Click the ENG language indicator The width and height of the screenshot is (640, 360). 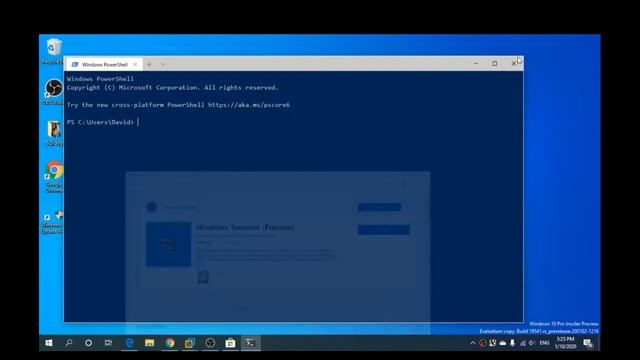(x=544, y=343)
